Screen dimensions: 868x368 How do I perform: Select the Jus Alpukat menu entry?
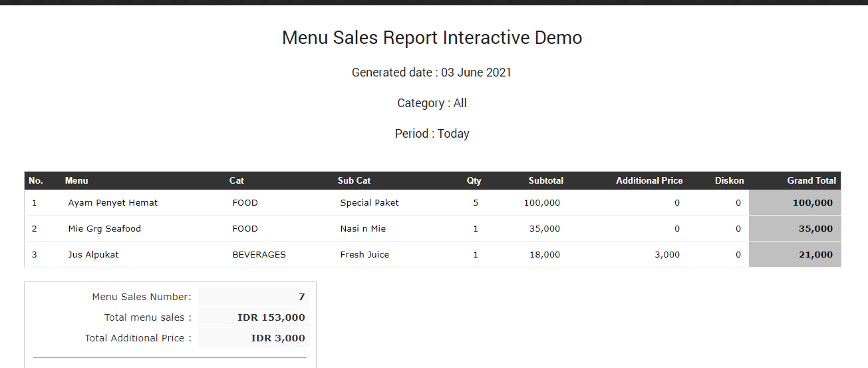(93, 255)
